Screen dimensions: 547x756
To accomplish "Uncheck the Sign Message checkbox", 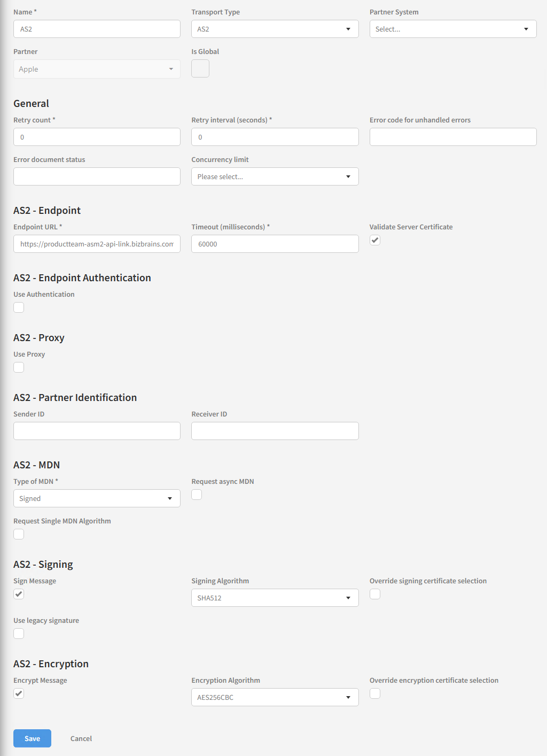I will point(19,594).
